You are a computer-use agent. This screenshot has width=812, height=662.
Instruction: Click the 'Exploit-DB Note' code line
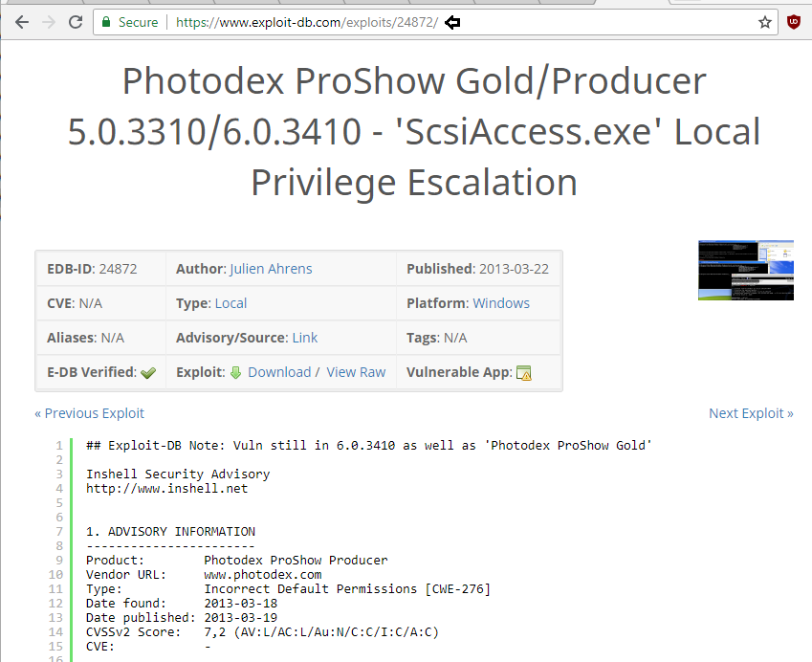[369, 446]
